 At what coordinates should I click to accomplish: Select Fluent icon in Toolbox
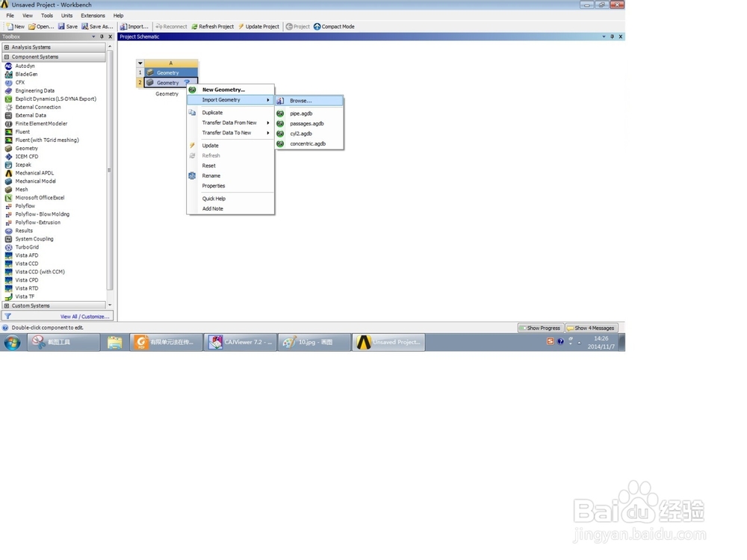coord(8,132)
